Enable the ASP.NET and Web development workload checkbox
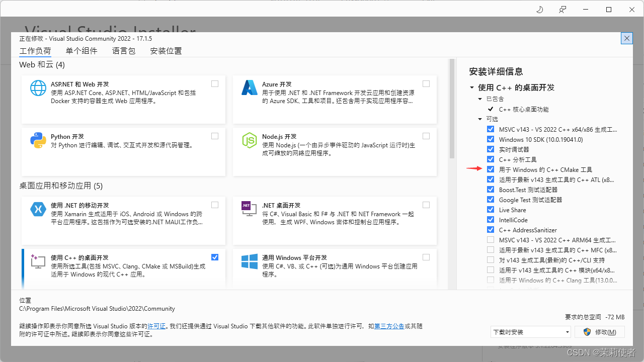The width and height of the screenshot is (644, 362). point(215,84)
